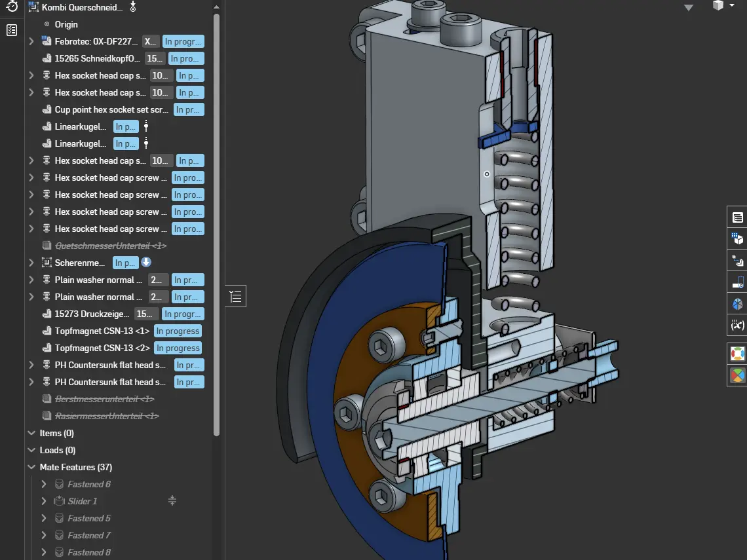Select suppressed Berstmesserunterteil <1>

(x=105, y=399)
